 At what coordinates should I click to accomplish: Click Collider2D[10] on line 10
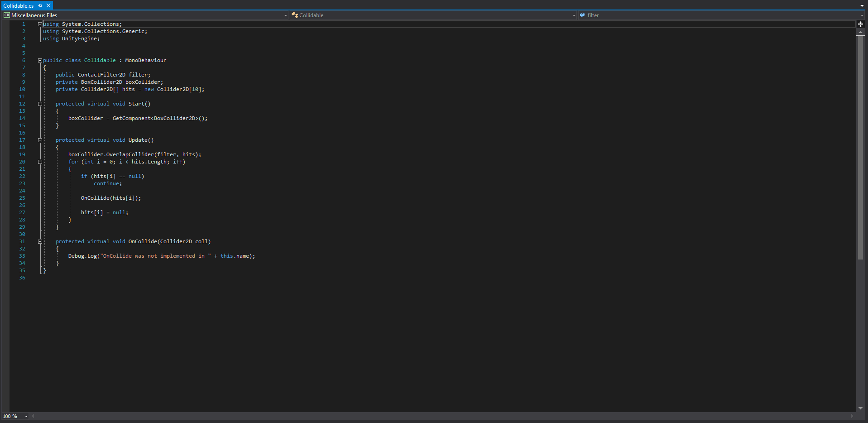(179, 89)
